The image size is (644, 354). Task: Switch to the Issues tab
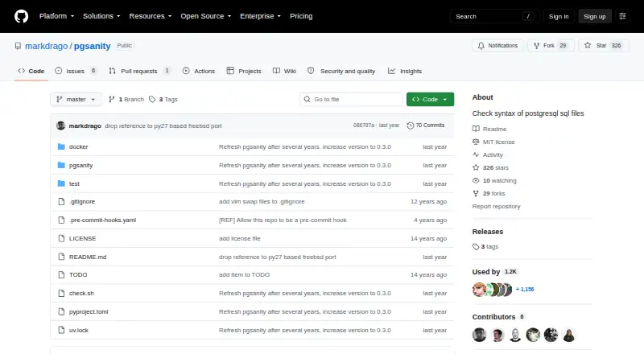tap(76, 71)
